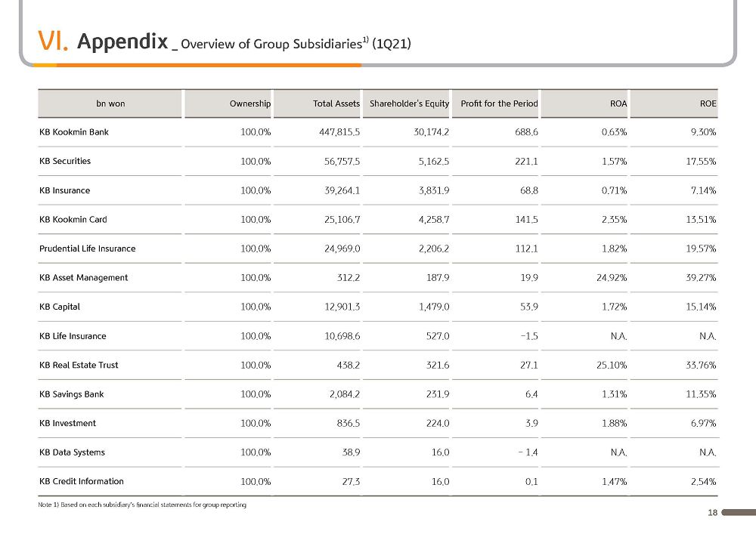The height and width of the screenshot is (534, 756).
Task: Select the KB Data Systems row label
Action: coord(72,452)
